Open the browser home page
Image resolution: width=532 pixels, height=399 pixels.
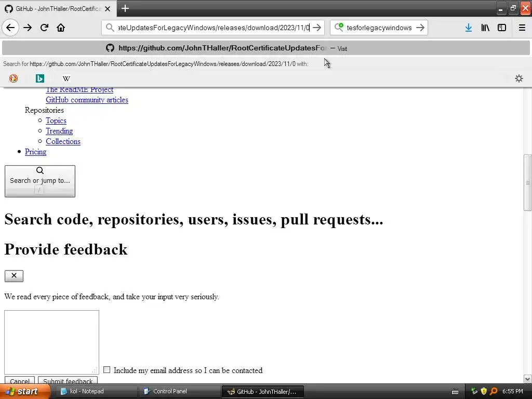[61, 28]
